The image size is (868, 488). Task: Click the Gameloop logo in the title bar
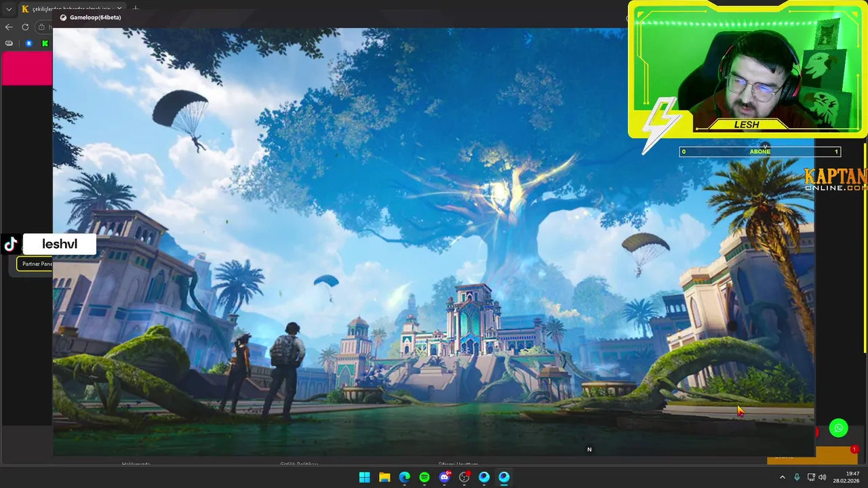point(64,18)
